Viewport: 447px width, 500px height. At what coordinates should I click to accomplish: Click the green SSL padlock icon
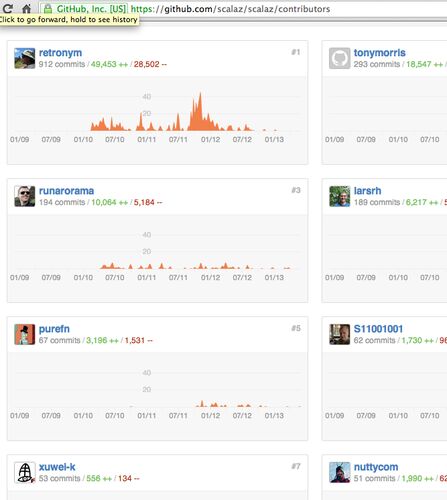coord(48,9)
